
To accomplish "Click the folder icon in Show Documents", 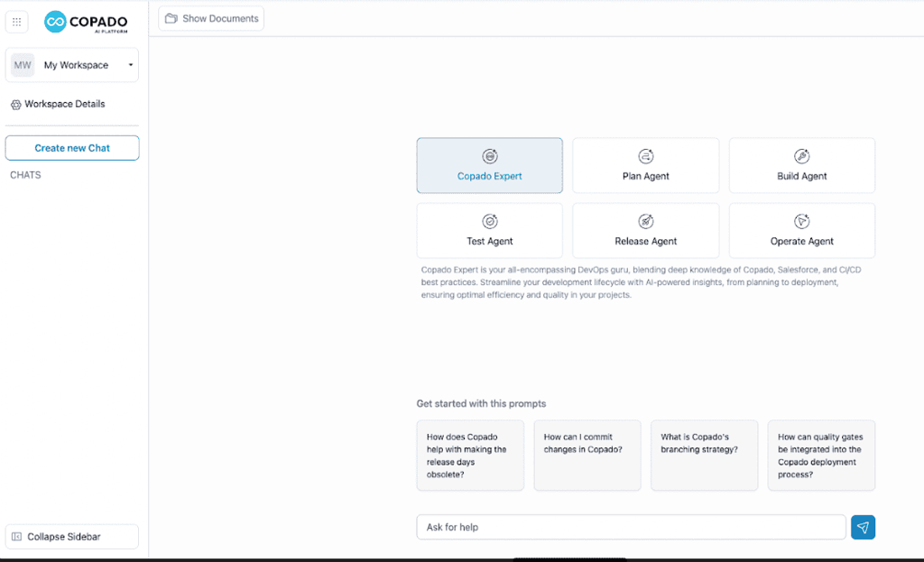I will pos(171,18).
